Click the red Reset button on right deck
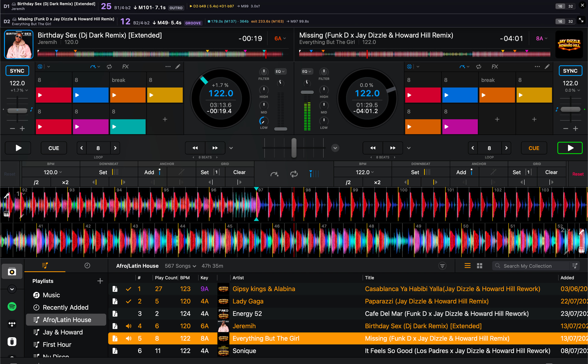Screen dimensions: 588x364 click(x=578, y=174)
